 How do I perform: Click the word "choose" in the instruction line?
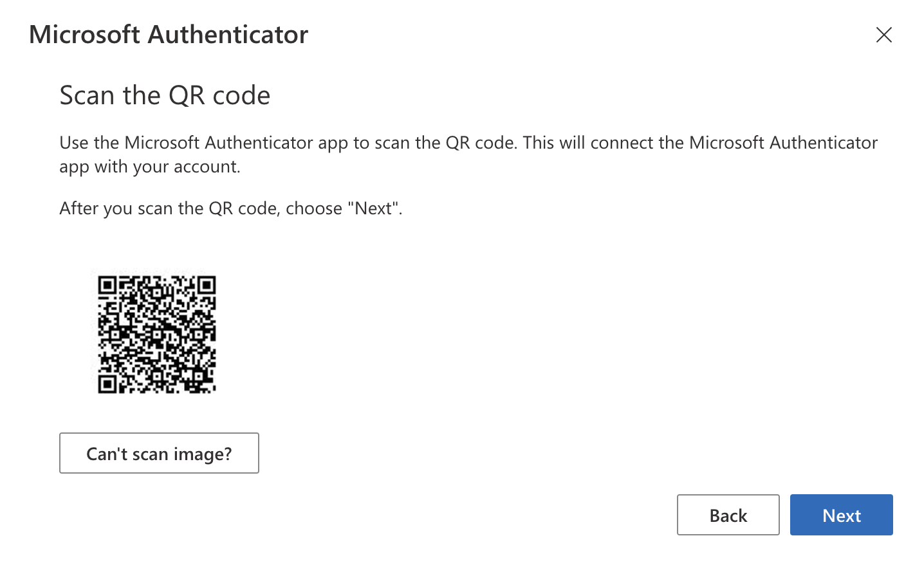coord(313,208)
